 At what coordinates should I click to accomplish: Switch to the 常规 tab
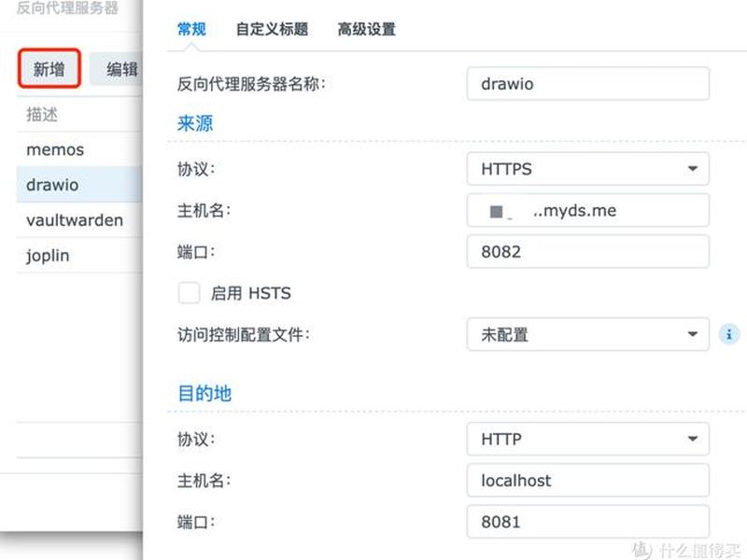[x=191, y=29]
